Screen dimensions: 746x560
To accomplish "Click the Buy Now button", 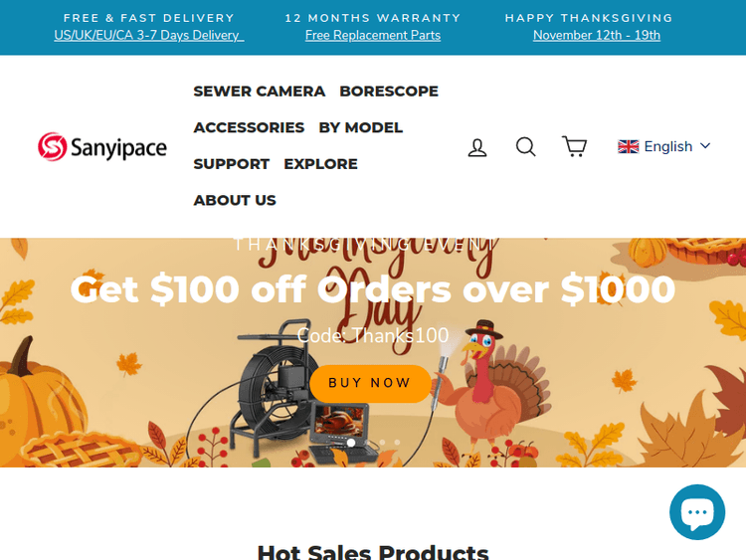I will tap(370, 384).
